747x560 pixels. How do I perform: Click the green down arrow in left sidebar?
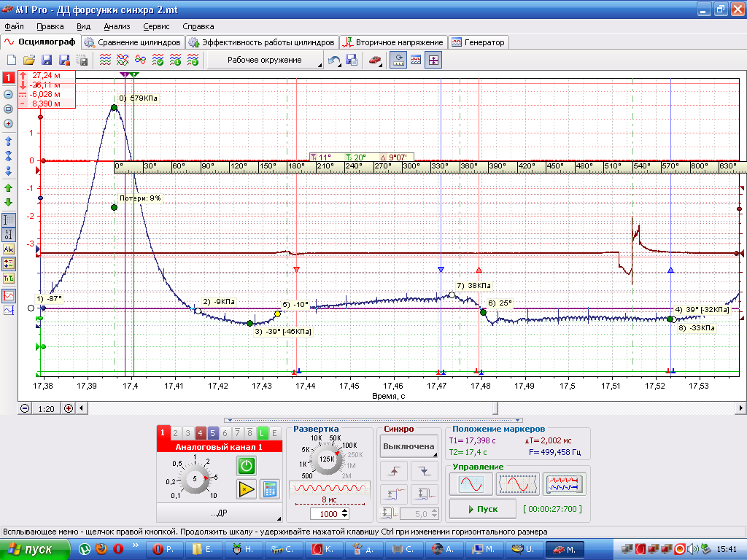pyautogui.click(x=8, y=202)
